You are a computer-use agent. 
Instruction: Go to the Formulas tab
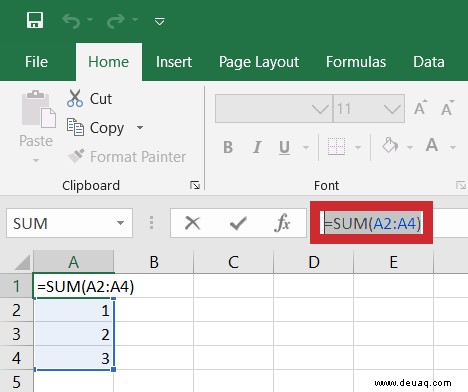(356, 62)
